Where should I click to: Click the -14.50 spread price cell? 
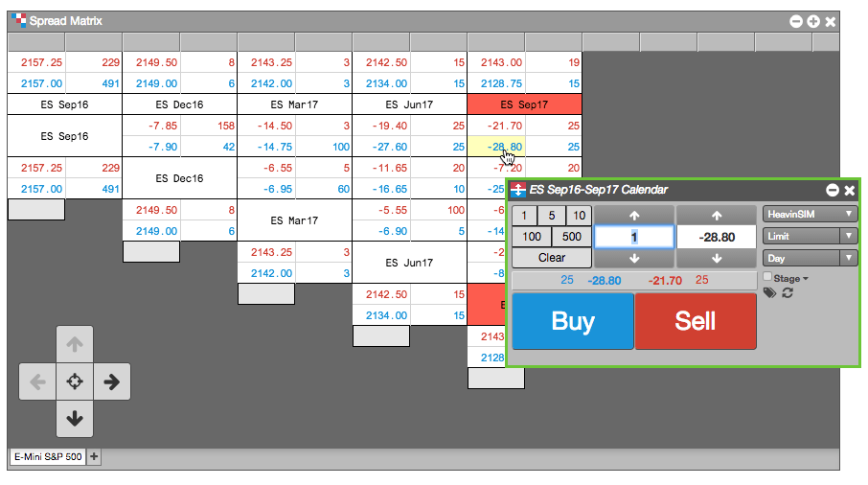coord(267,126)
